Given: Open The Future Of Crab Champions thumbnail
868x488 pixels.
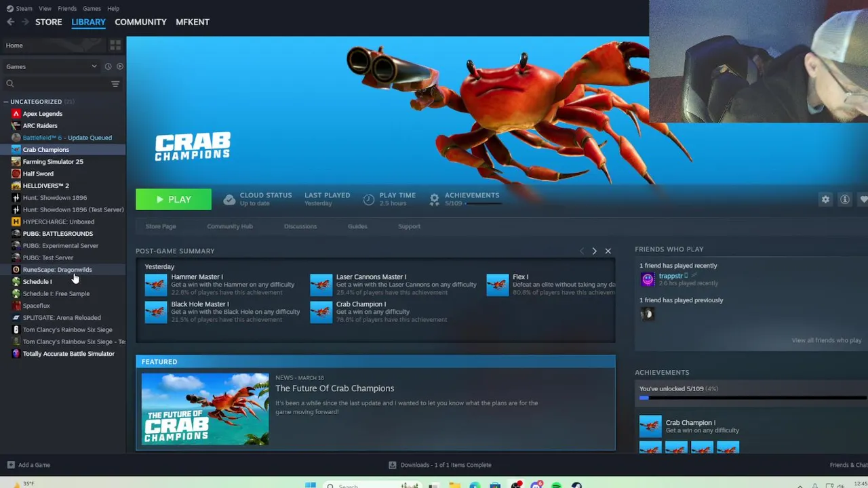Looking at the screenshot, I should [205, 409].
